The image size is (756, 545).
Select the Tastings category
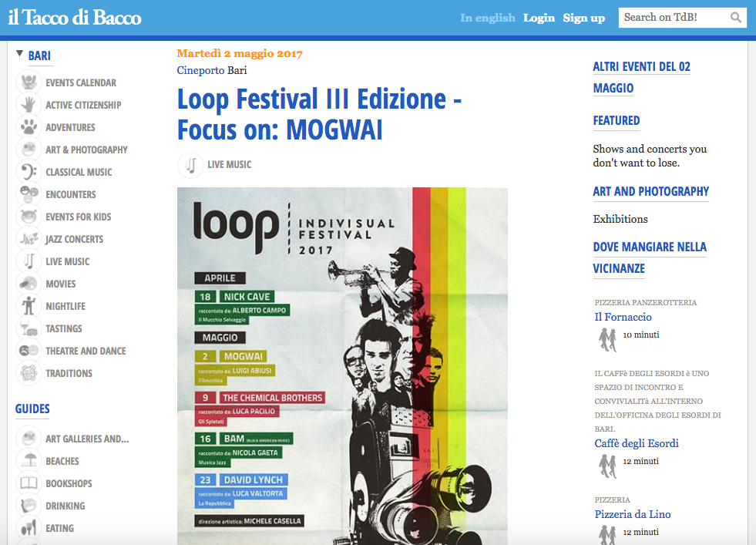[x=64, y=329]
